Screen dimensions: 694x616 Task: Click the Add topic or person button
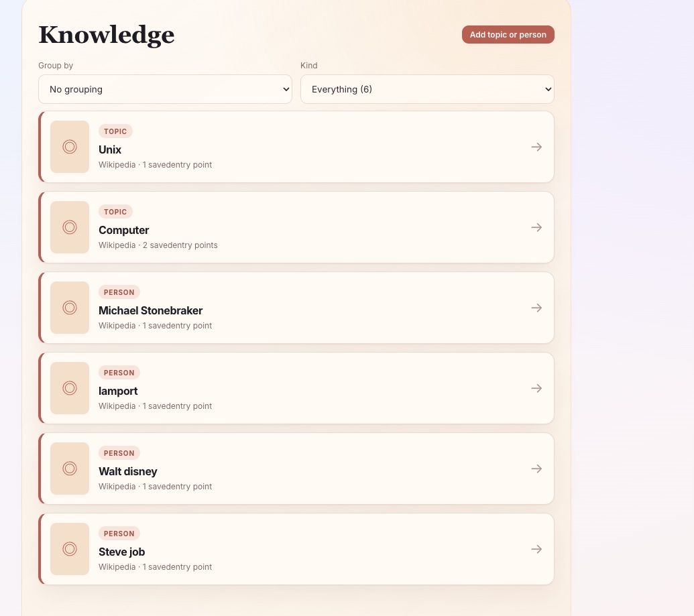pyautogui.click(x=508, y=34)
